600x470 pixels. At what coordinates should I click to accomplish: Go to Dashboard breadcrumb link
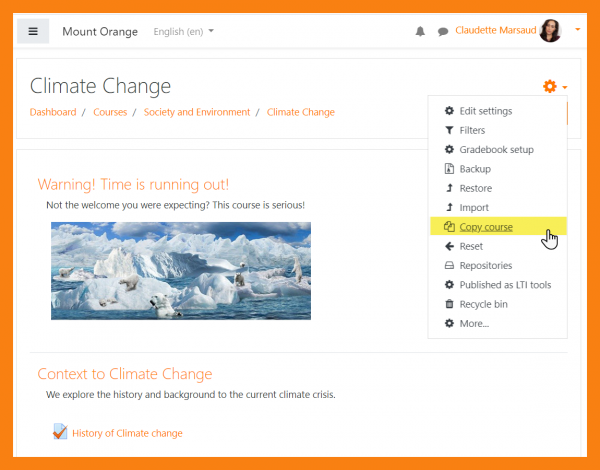53,112
